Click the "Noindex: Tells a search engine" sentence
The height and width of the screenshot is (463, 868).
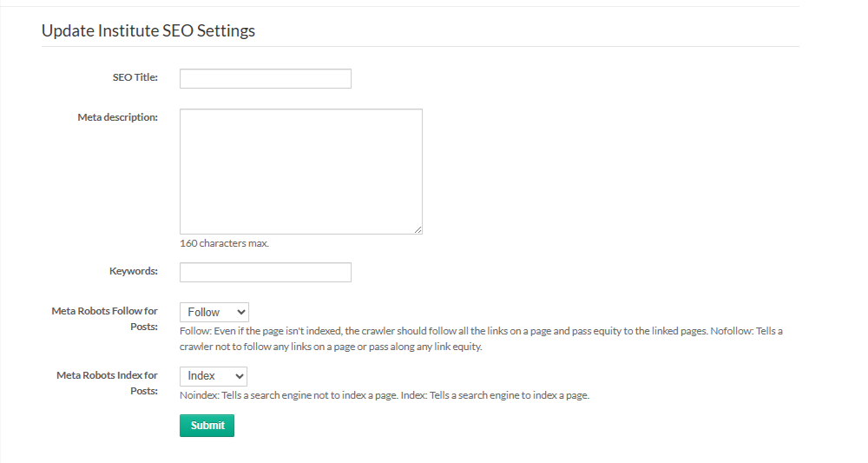[286, 395]
